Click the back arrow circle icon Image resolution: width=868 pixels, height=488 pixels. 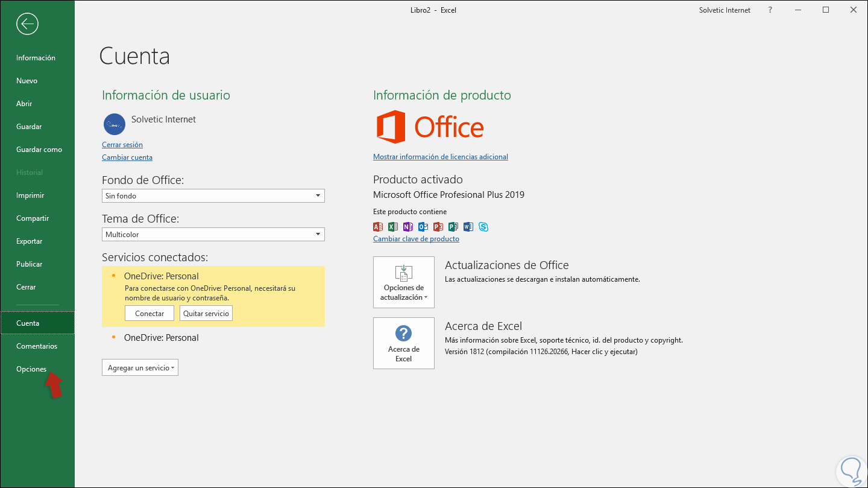[28, 24]
